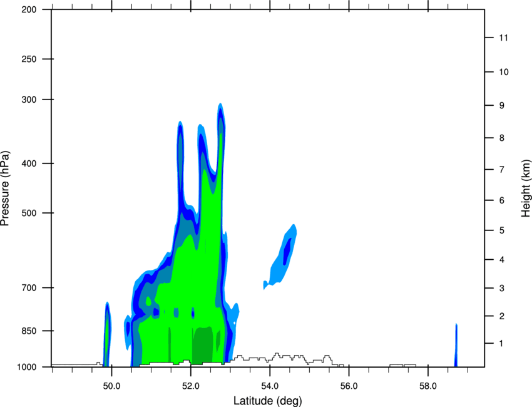The image size is (532, 407).
Task: Pick the 8 km height label
Action: point(502,138)
